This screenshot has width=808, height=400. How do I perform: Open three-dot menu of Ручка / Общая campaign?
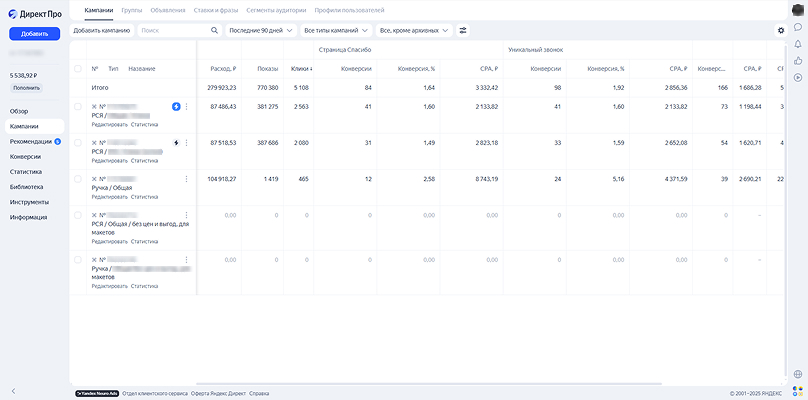click(187, 179)
